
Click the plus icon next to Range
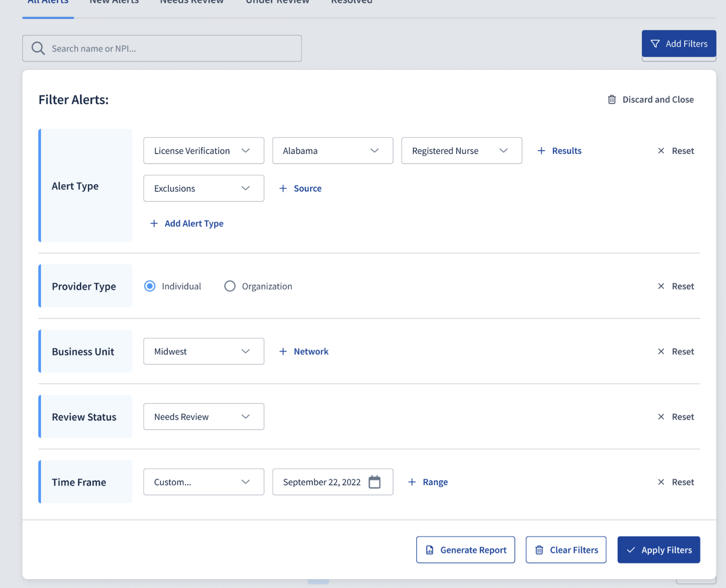tap(412, 482)
